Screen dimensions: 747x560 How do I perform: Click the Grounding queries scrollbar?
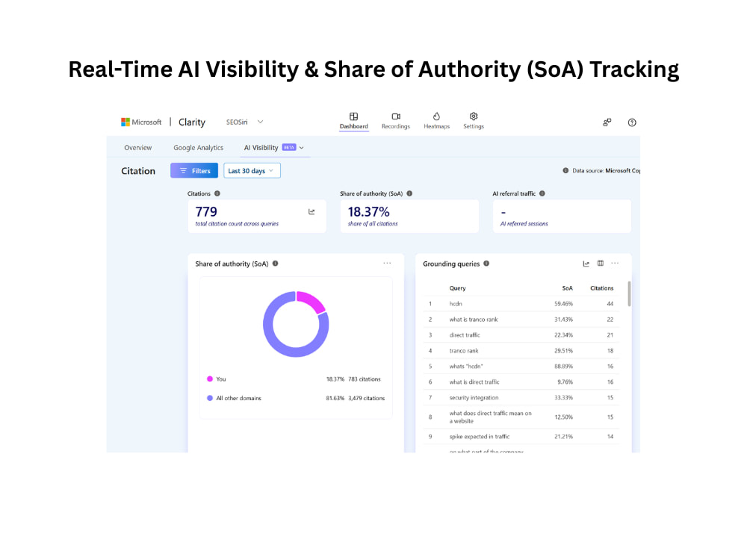[x=629, y=293]
